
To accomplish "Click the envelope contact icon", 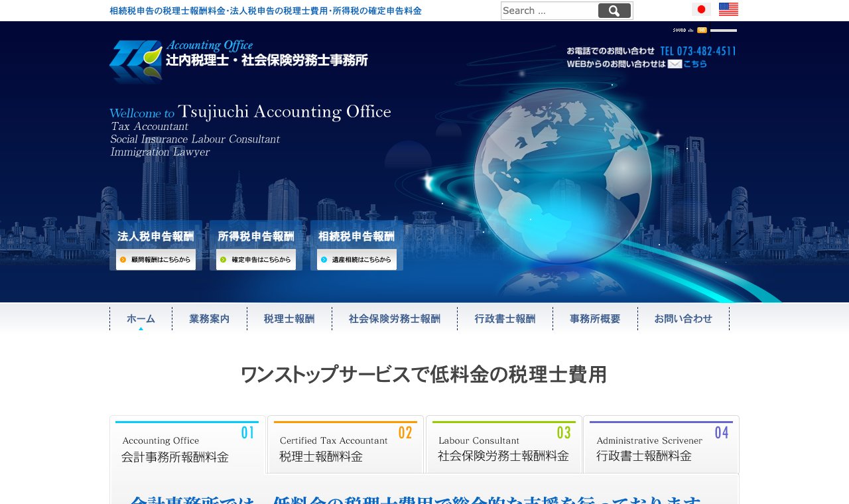I will (x=675, y=64).
